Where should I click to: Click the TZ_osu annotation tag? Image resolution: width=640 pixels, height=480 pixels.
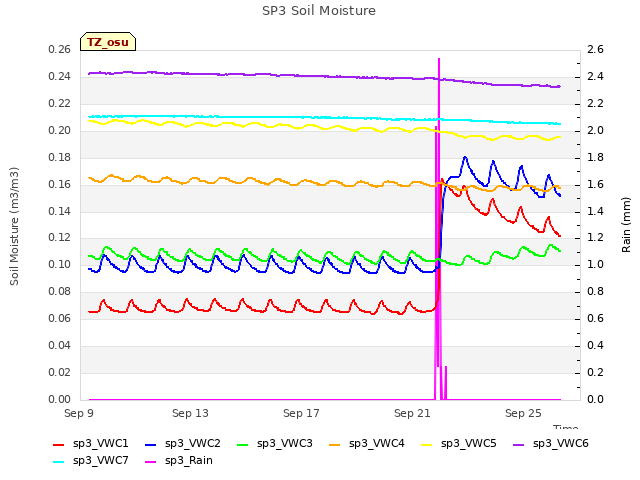pyautogui.click(x=108, y=42)
